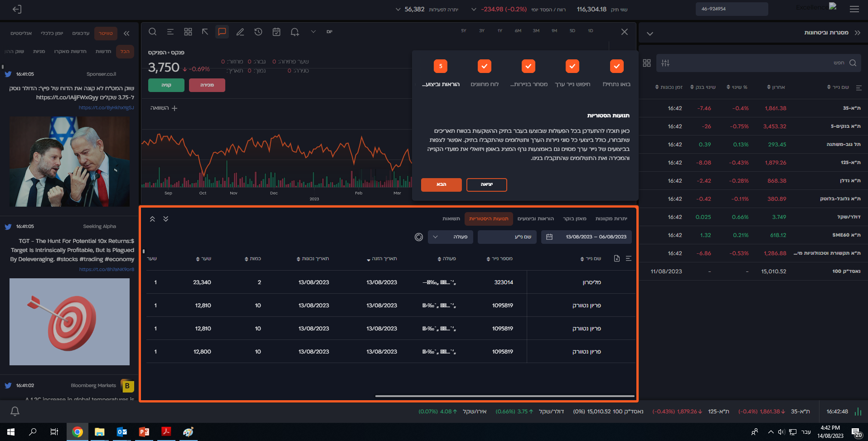Click the horizontal scrollbar under the transactions table

pyautogui.click(x=504, y=396)
